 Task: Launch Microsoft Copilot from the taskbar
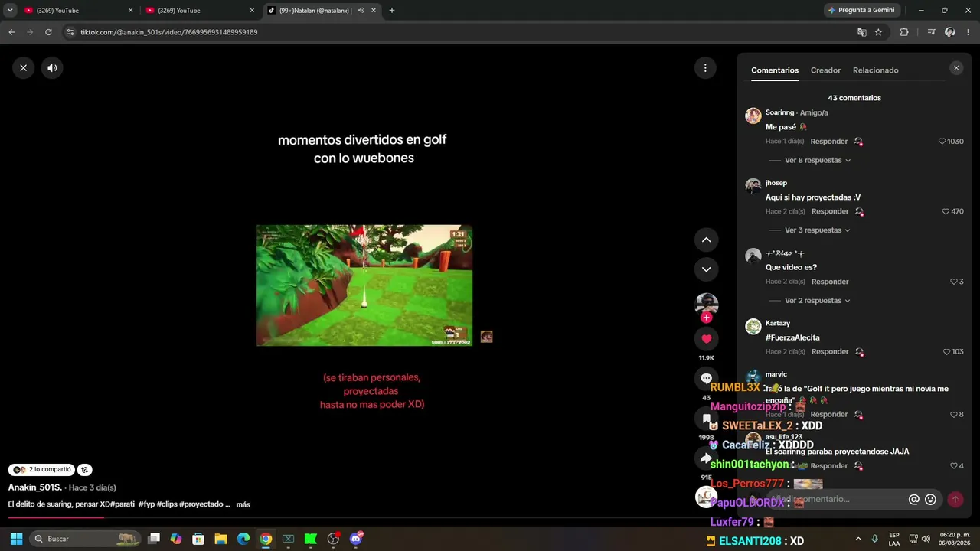[x=176, y=539]
